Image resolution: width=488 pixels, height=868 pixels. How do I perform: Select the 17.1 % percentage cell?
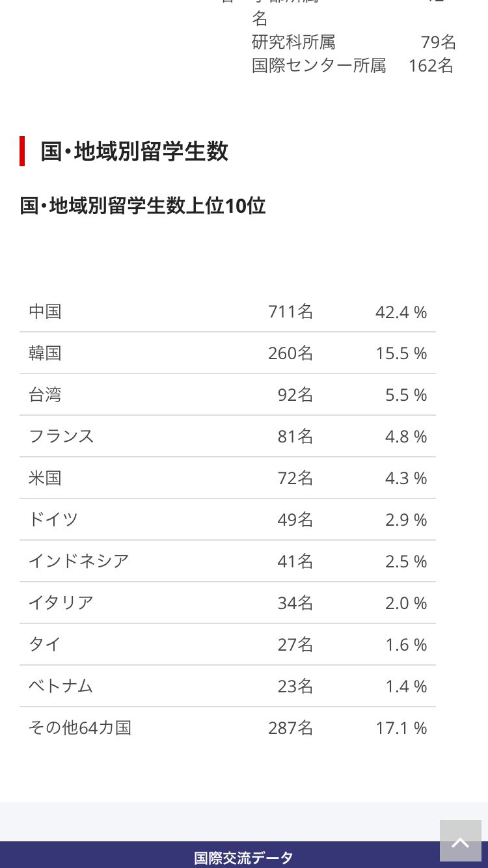401,728
